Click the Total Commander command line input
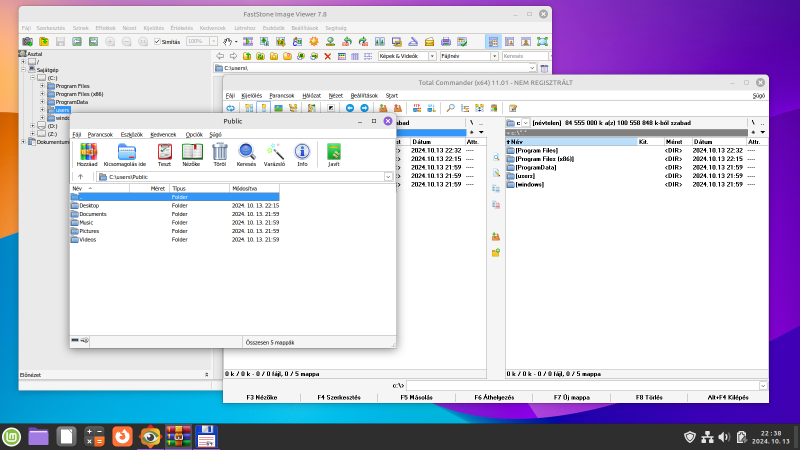The width and height of the screenshot is (800, 450). (582, 386)
